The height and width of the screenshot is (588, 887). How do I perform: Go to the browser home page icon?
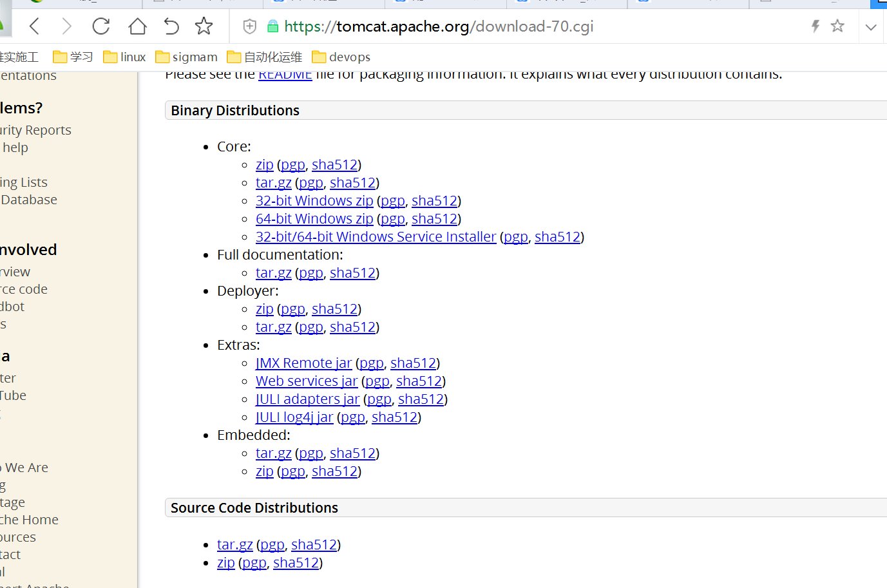(x=137, y=26)
